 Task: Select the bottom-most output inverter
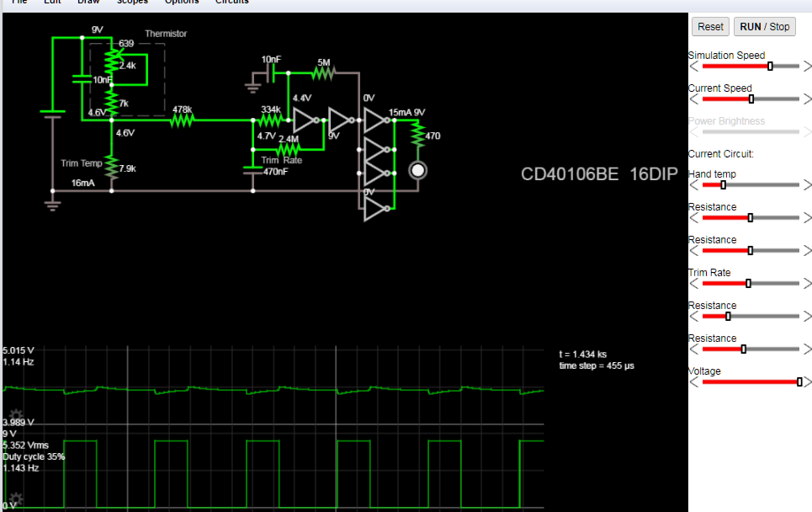point(377,209)
